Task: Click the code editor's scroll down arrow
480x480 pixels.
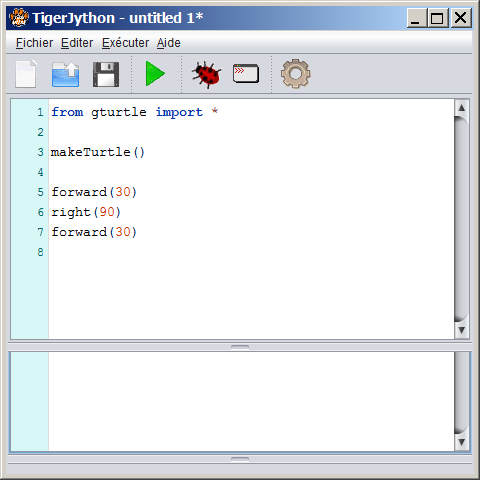Action: pos(462,330)
